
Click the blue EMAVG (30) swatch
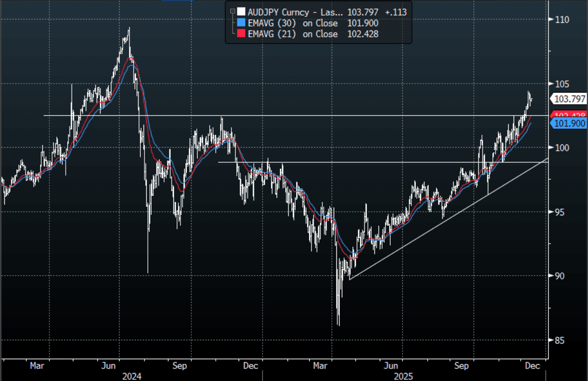pos(241,23)
